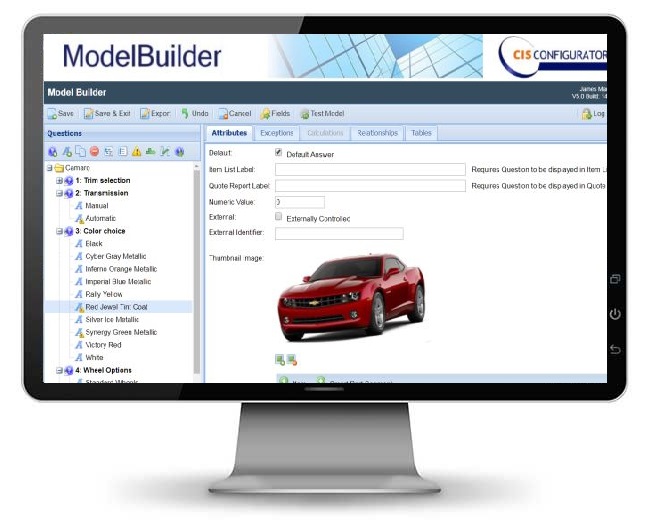Toggle the Externally Controlled checkbox
The width and height of the screenshot is (648, 525).
point(279,217)
